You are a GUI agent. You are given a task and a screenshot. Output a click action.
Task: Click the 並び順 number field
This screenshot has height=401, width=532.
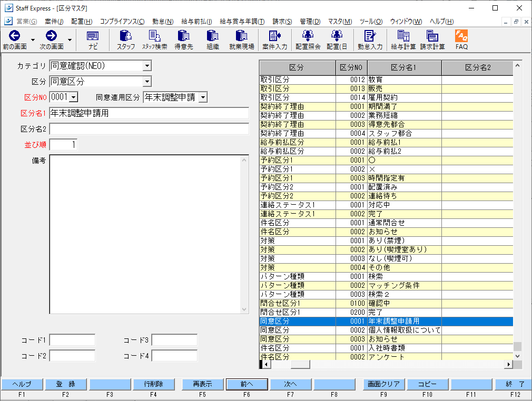pyautogui.click(x=63, y=145)
